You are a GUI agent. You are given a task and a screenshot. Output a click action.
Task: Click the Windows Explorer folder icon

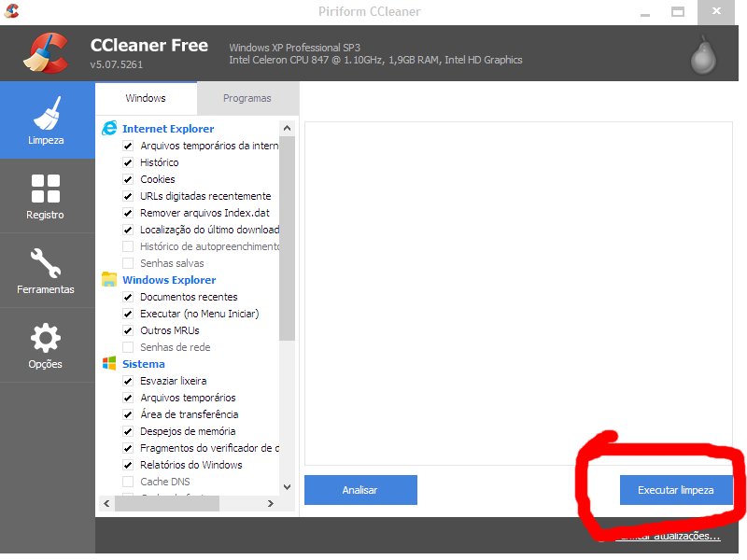[109, 280]
